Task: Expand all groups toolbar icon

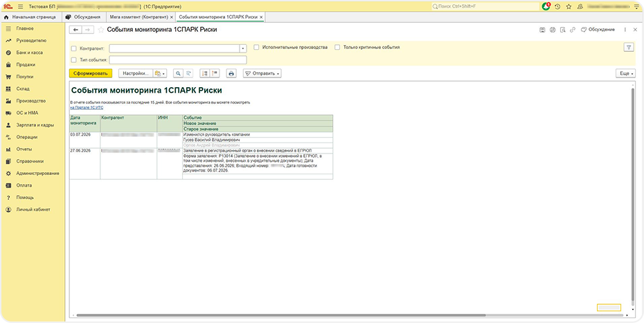Action: pos(204,73)
